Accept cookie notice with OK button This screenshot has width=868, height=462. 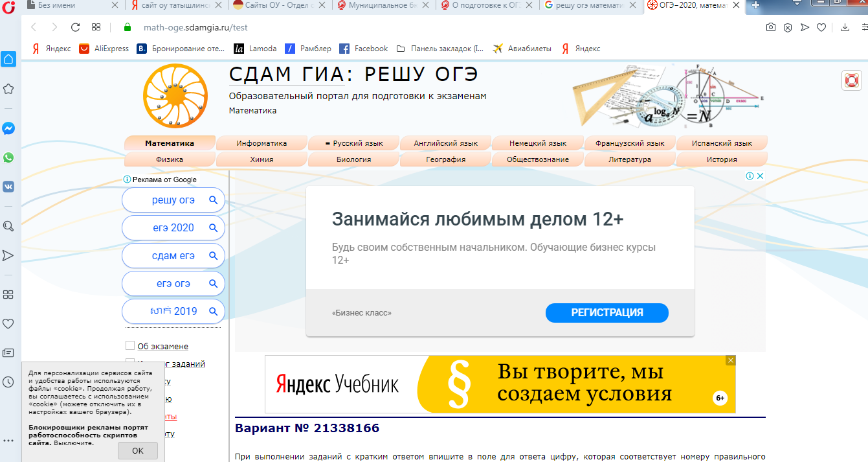pos(138,450)
